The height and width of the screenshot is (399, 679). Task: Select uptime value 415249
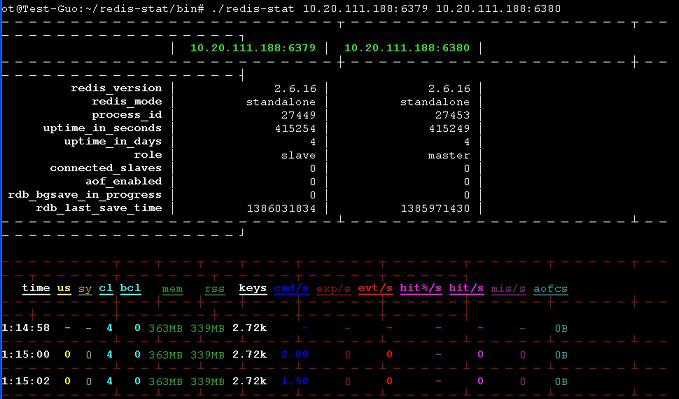pyautogui.click(x=449, y=129)
